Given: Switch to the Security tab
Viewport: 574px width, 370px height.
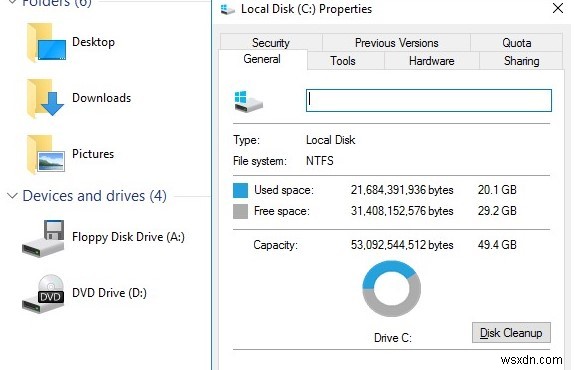Looking at the screenshot, I should [x=271, y=43].
